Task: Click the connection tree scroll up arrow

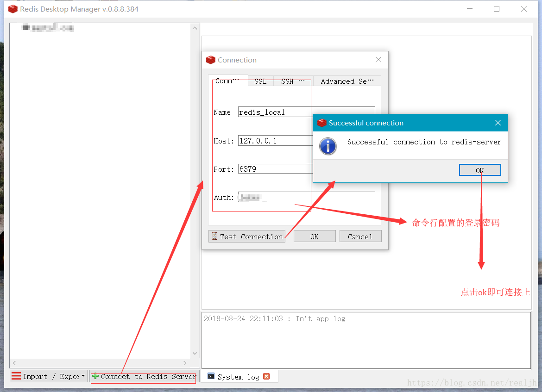Action: (x=195, y=28)
